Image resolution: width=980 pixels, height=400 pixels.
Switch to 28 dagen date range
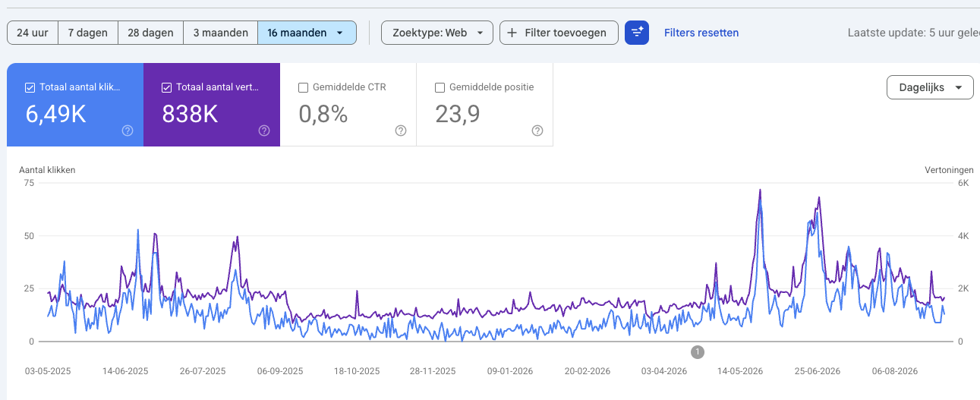click(151, 33)
